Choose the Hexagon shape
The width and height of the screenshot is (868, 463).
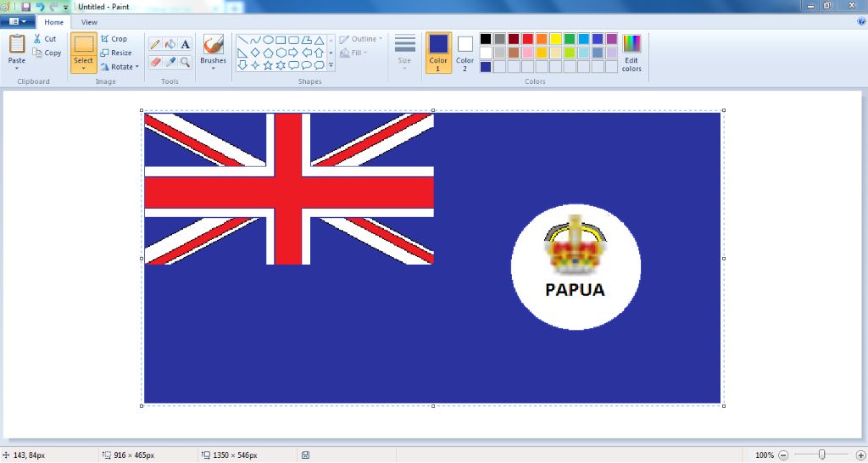coord(281,53)
